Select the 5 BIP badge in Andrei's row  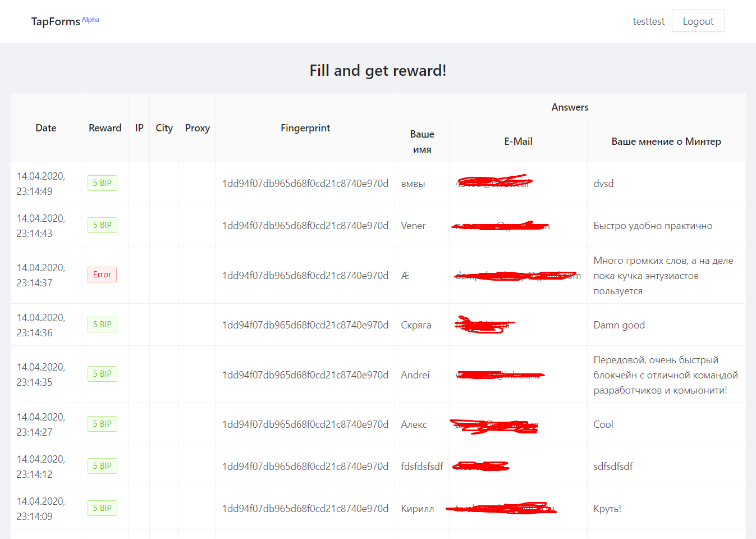102,374
